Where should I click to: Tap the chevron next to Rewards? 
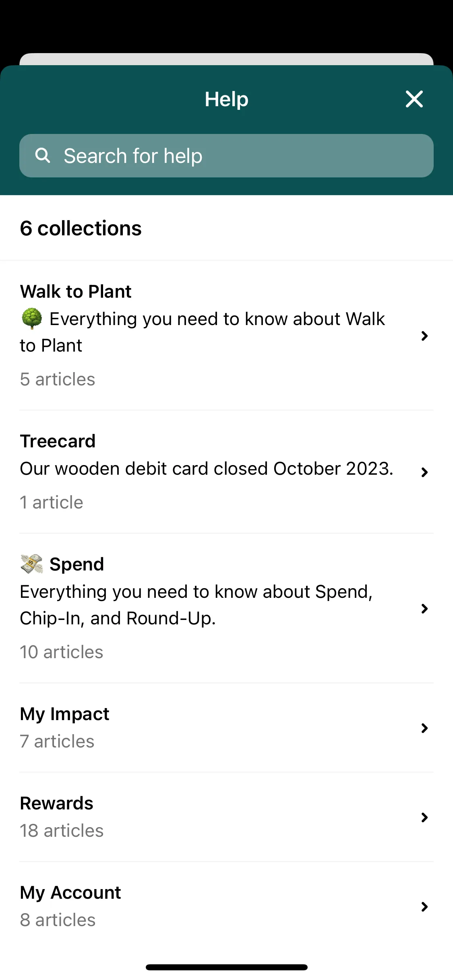pyautogui.click(x=424, y=817)
